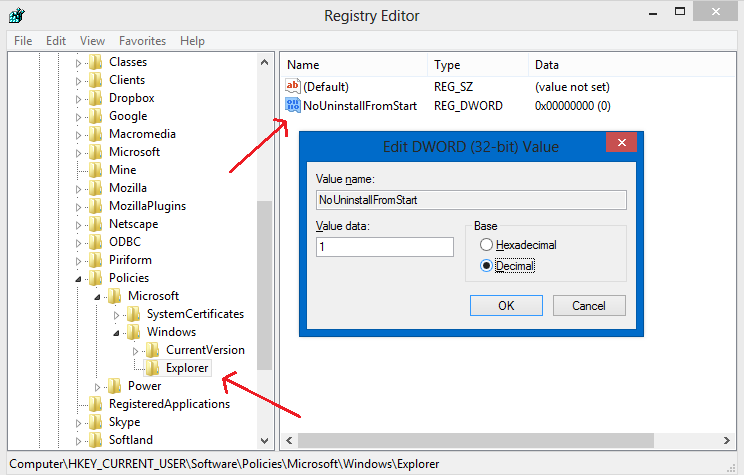Image resolution: width=744 pixels, height=475 pixels.
Task: Open the File menu
Action: (23, 41)
